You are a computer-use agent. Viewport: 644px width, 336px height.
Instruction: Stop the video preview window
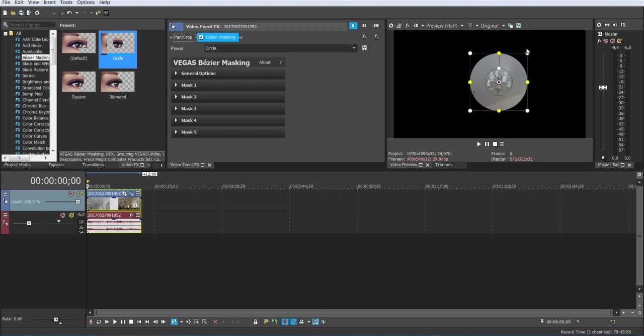pos(495,144)
